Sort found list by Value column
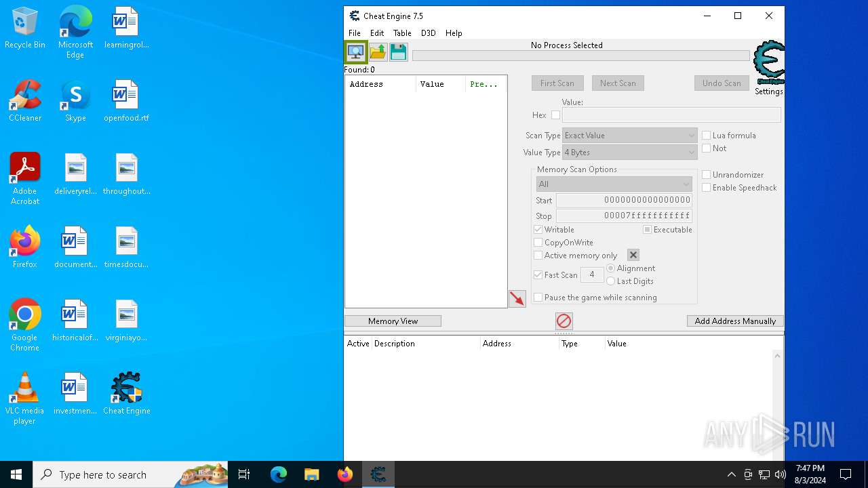 coord(441,84)
